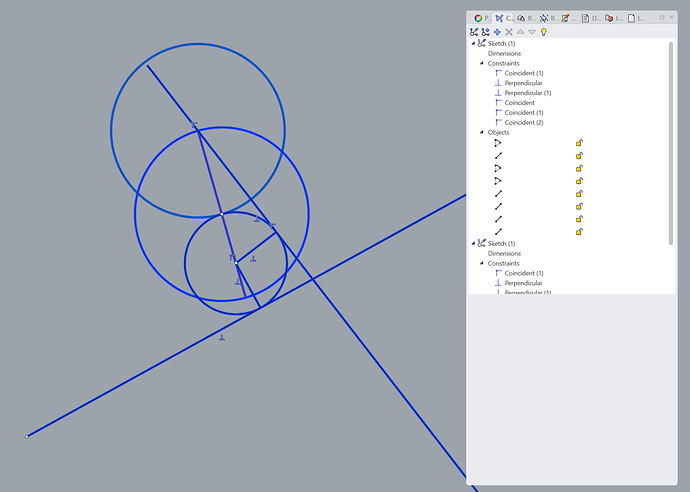Select first sketch's Perpendicular constraint

[x=523, y=83]
